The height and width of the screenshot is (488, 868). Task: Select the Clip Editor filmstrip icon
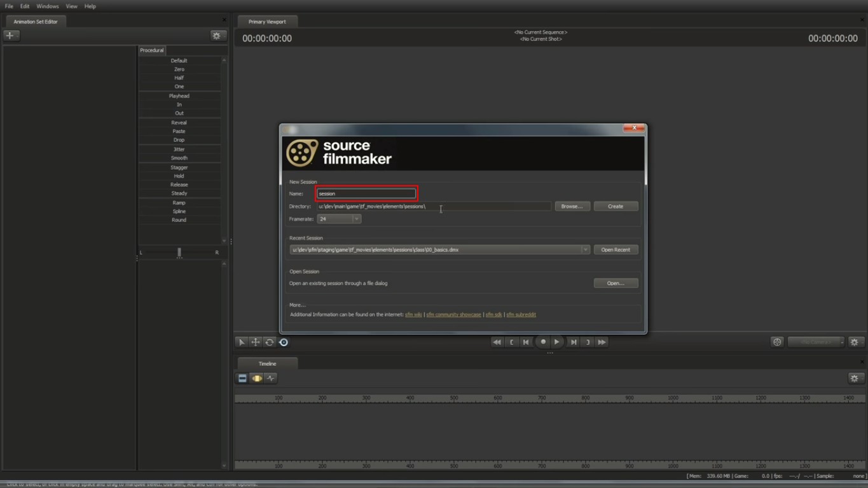tap(242, 378)
